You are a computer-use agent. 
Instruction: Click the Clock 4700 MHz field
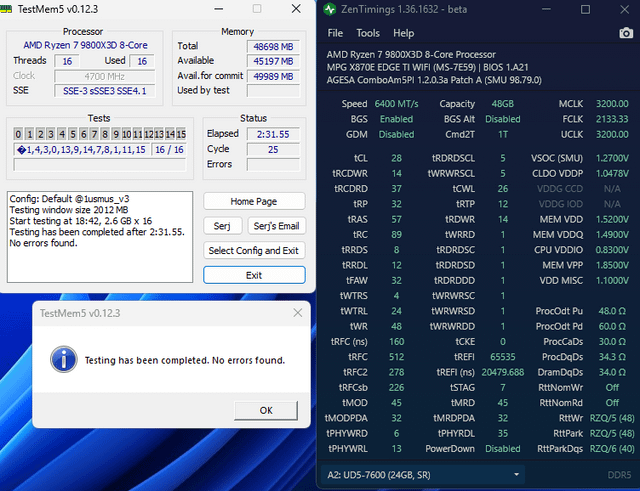click(104, 76)
